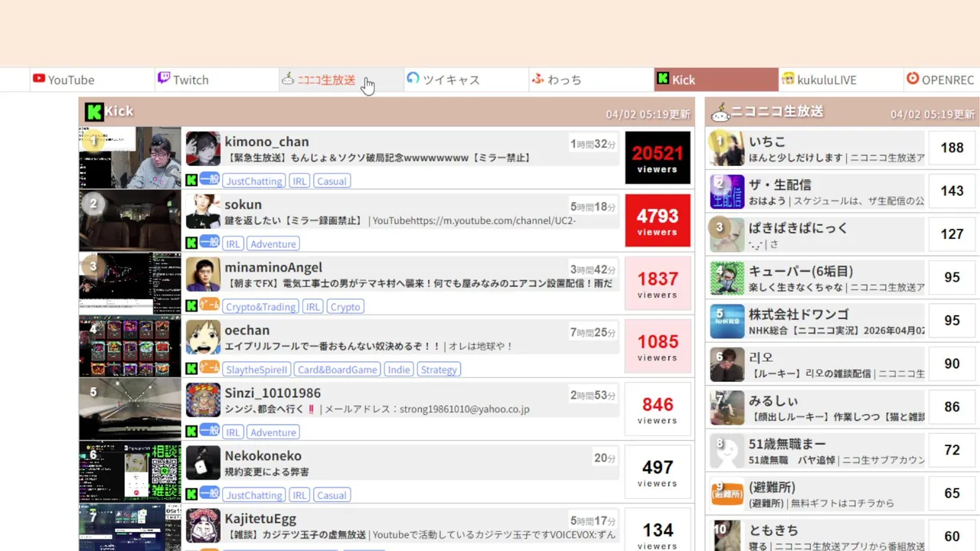Select Card&BoardGame tag on oechan row
This screenshot has width=980, height=551.
point(338,370)
